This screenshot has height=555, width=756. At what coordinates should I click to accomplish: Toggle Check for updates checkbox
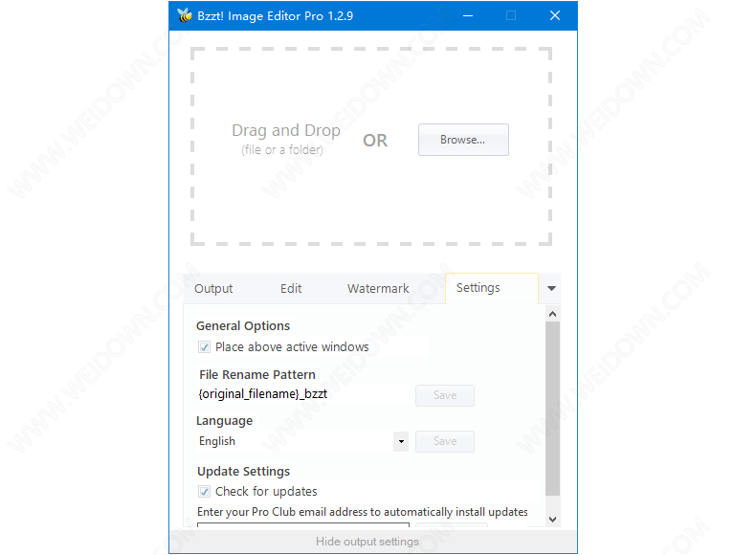click(204, 491)
